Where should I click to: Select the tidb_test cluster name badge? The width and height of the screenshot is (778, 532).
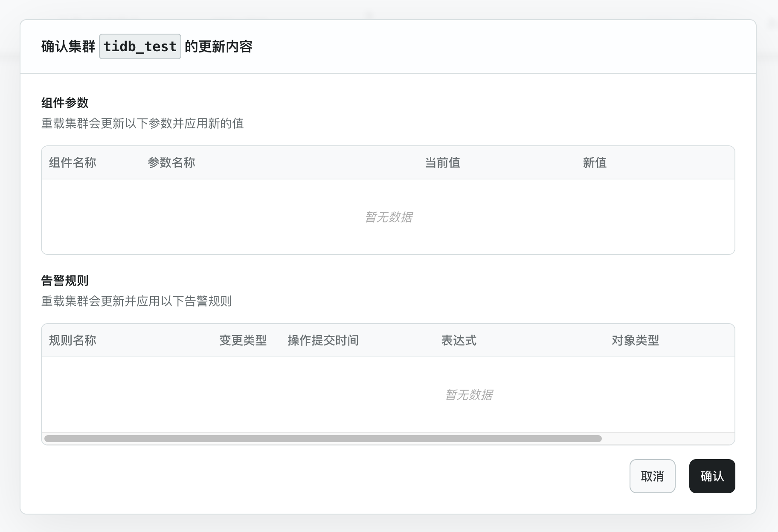click(x=140, y=46)
